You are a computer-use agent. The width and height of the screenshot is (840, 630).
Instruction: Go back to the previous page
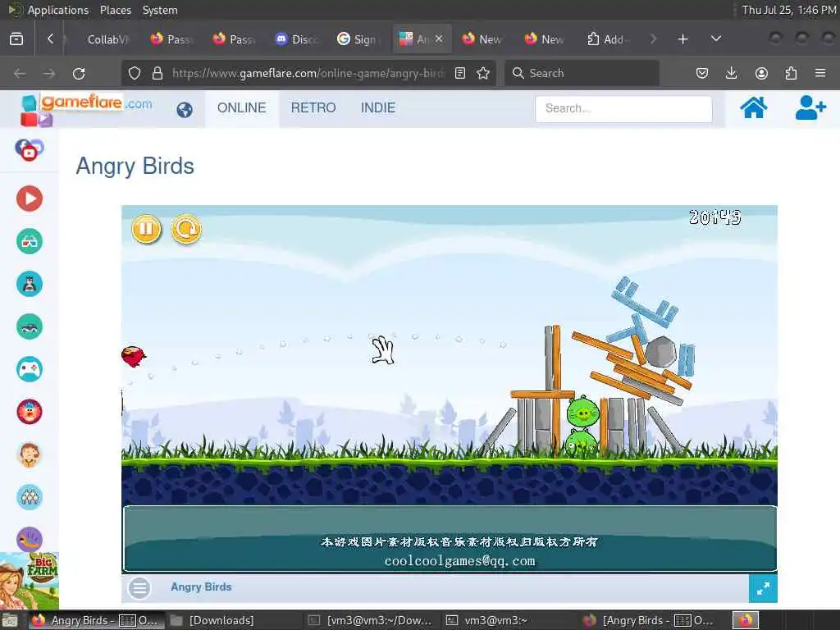point(20,73)
